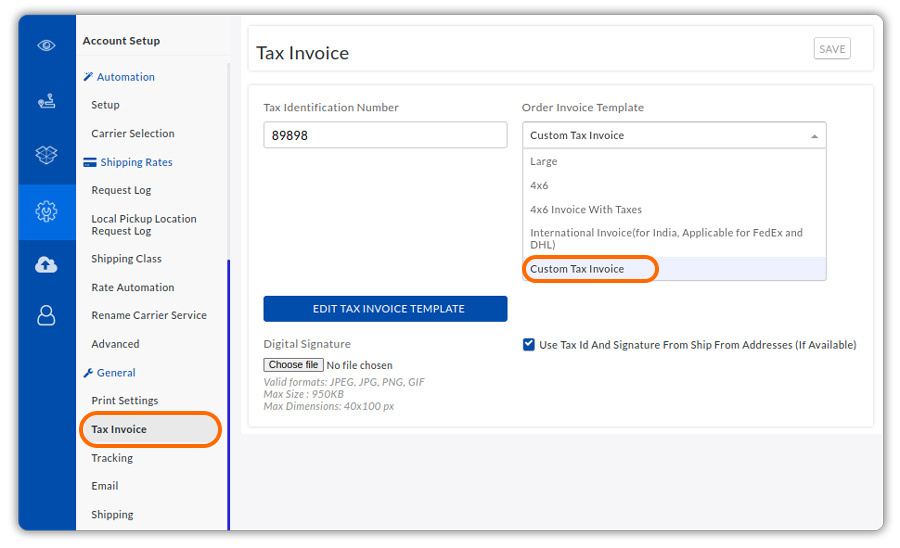Screen dimensions: 900x548
Task: Click the Account Setup heading
Action: click(x=121, y=41)
